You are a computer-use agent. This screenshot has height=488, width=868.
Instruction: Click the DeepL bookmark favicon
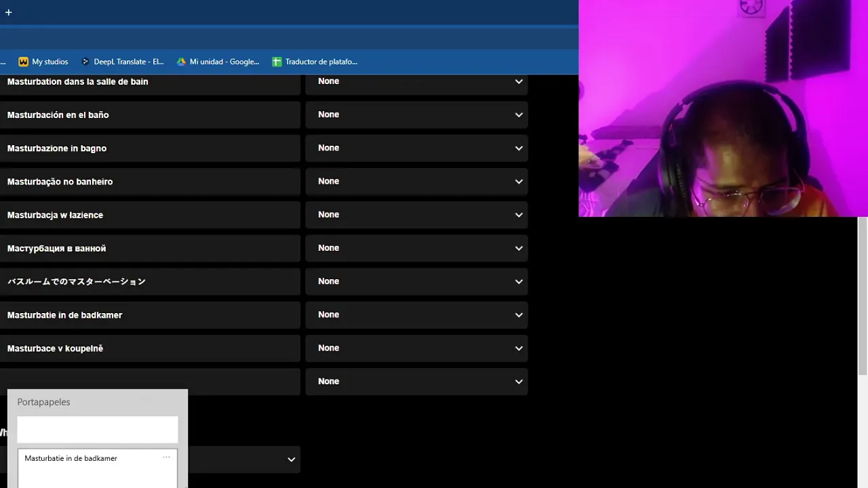[85, 62]
